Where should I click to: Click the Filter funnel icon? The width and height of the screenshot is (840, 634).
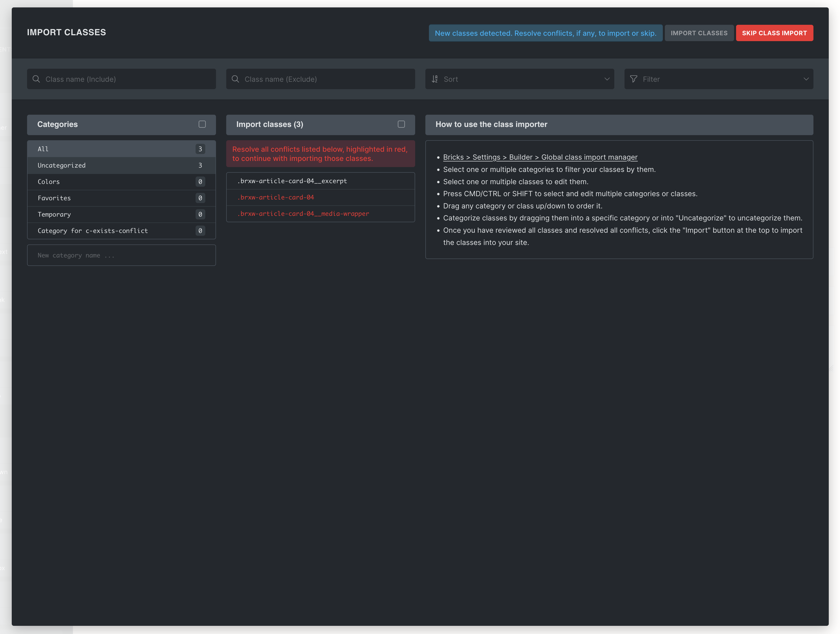coord(633,79)
